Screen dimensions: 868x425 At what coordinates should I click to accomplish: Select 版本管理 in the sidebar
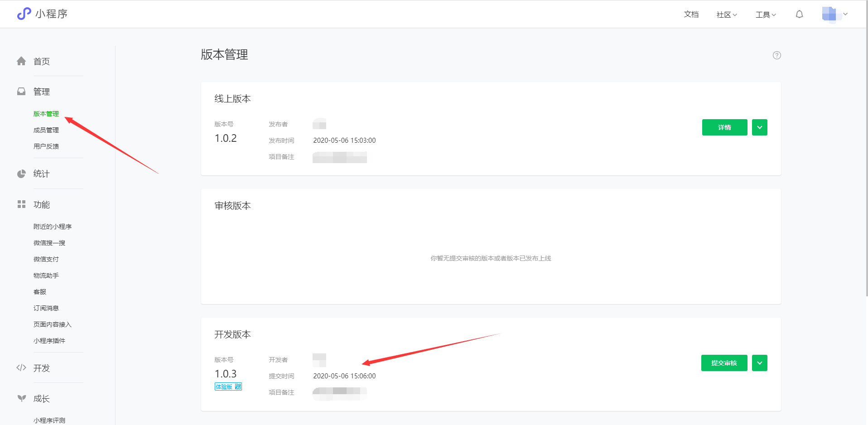click(46, 114)
